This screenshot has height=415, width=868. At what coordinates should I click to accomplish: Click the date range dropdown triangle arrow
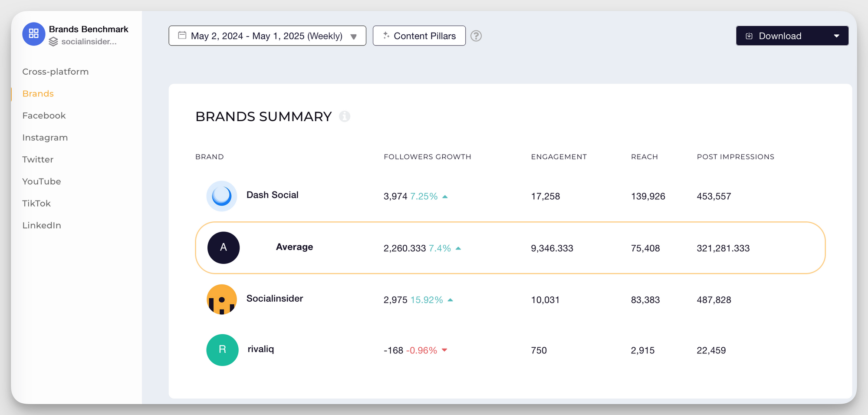point(354,37)
